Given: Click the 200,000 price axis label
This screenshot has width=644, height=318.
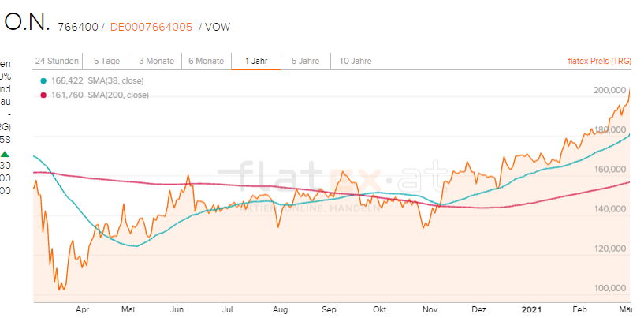Looking at the screenshot, I should (x=609, y=91).
